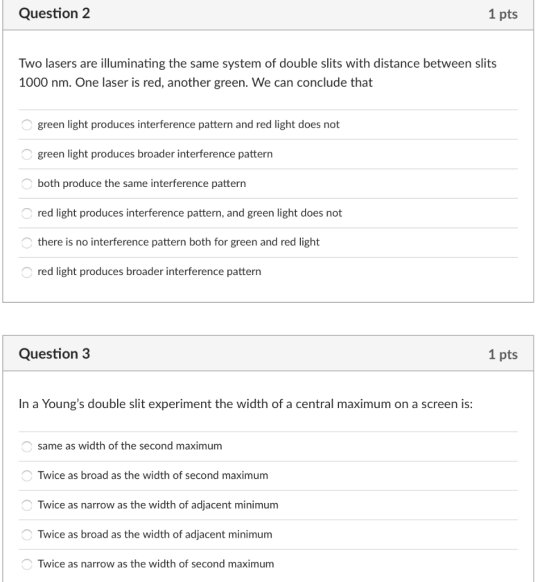Pick 'red light produces interference pattern, and green light does not'
Screen dimensions: 560x582
point(27,213)
